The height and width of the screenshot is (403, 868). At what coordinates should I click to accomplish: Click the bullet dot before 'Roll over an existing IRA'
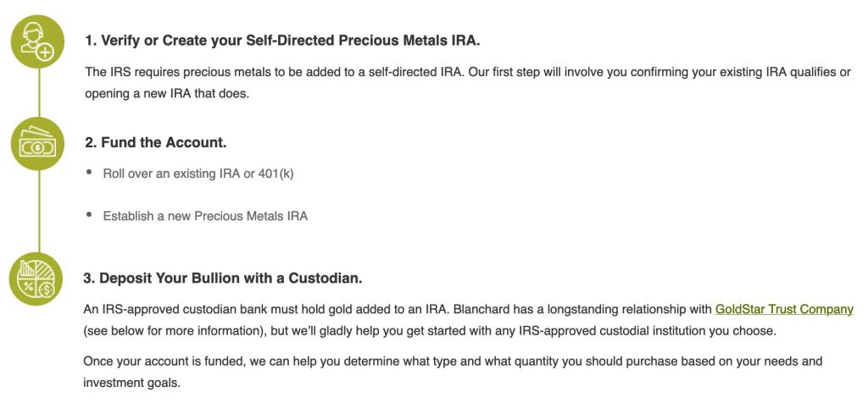[x=90, y=173]
